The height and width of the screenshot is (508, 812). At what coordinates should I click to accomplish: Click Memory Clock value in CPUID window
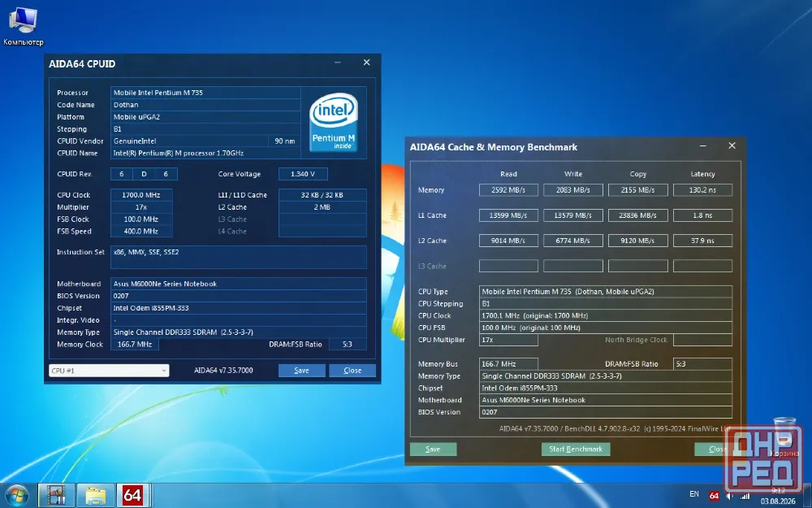(135, 345)
